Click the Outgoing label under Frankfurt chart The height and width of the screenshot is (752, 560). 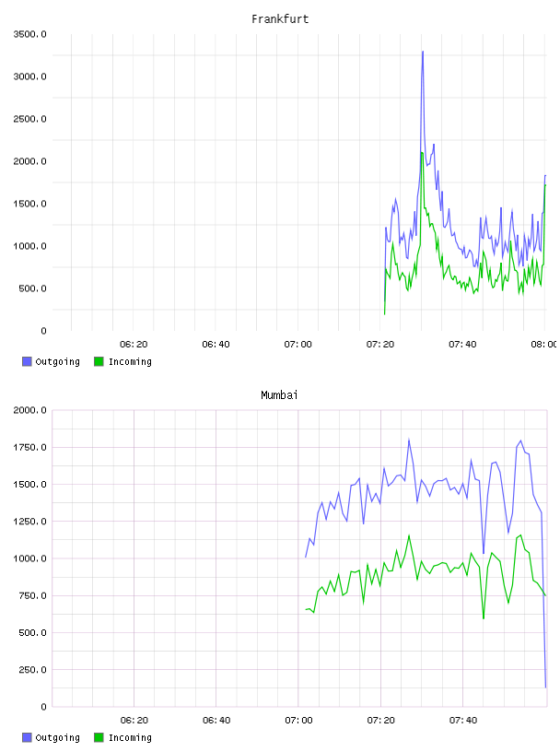[x=57, y=361]
